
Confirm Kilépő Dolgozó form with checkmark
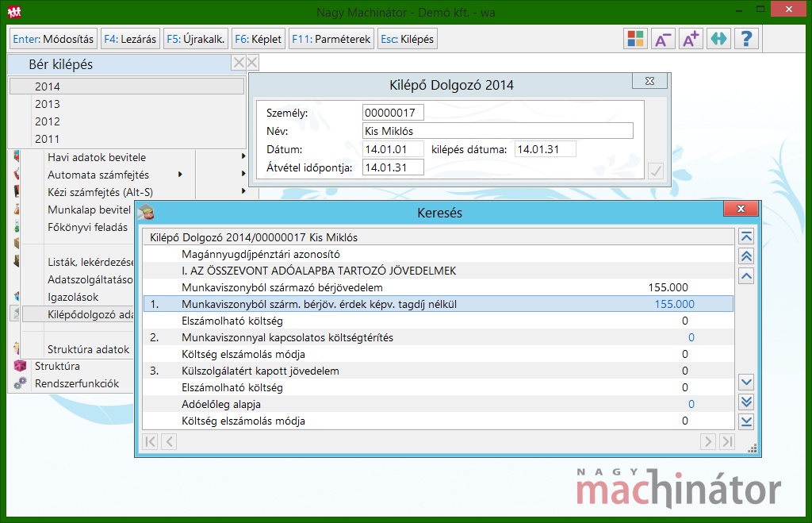point(656,171)
